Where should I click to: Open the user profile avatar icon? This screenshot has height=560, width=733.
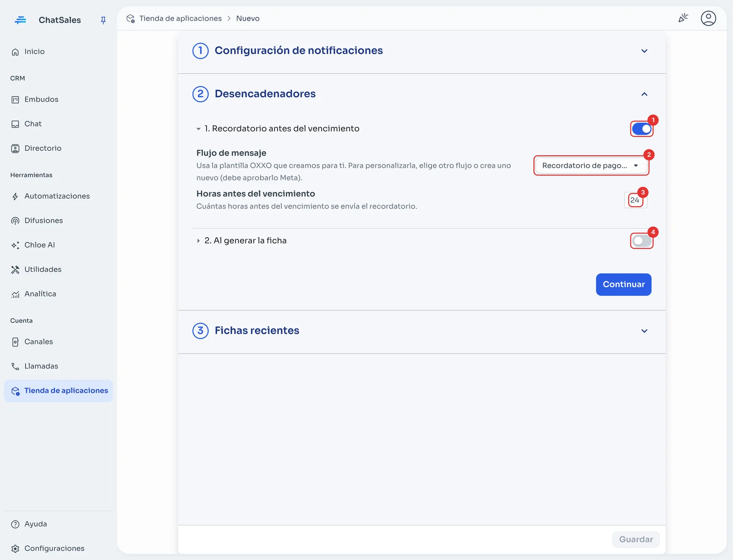(x=708, y=18)
